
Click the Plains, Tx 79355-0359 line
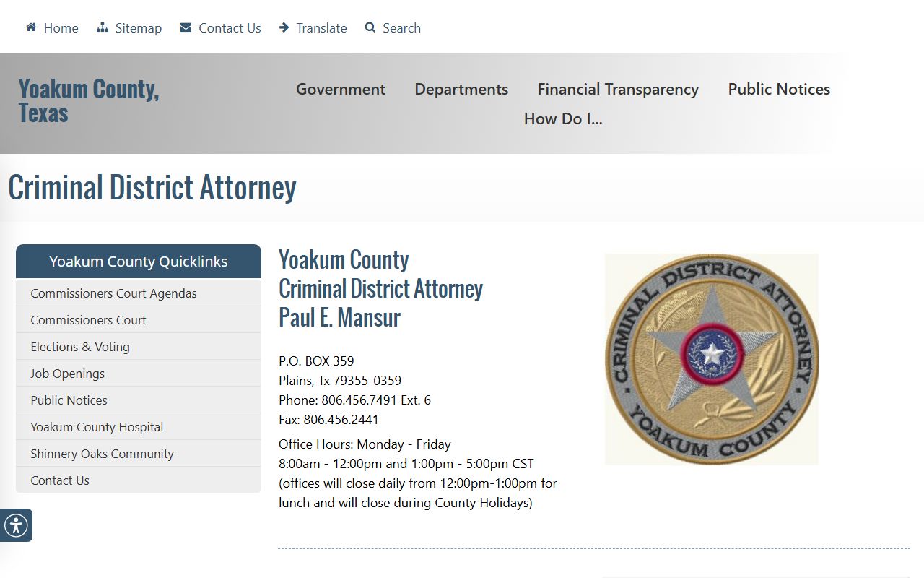[340, 381]
